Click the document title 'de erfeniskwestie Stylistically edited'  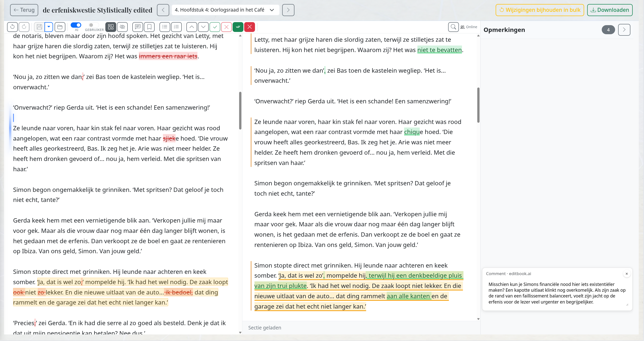[x=98, y=10]
